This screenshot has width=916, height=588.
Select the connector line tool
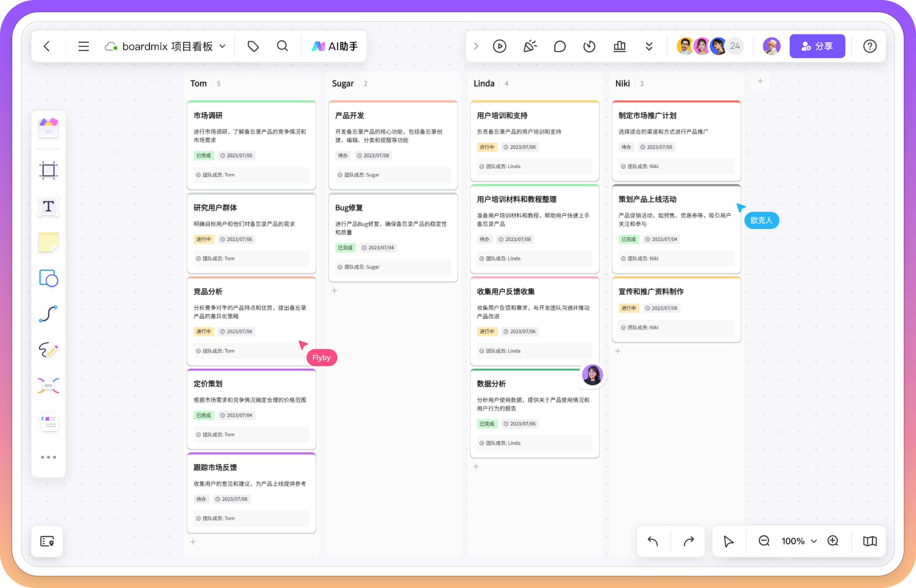[x=49, y=314]
